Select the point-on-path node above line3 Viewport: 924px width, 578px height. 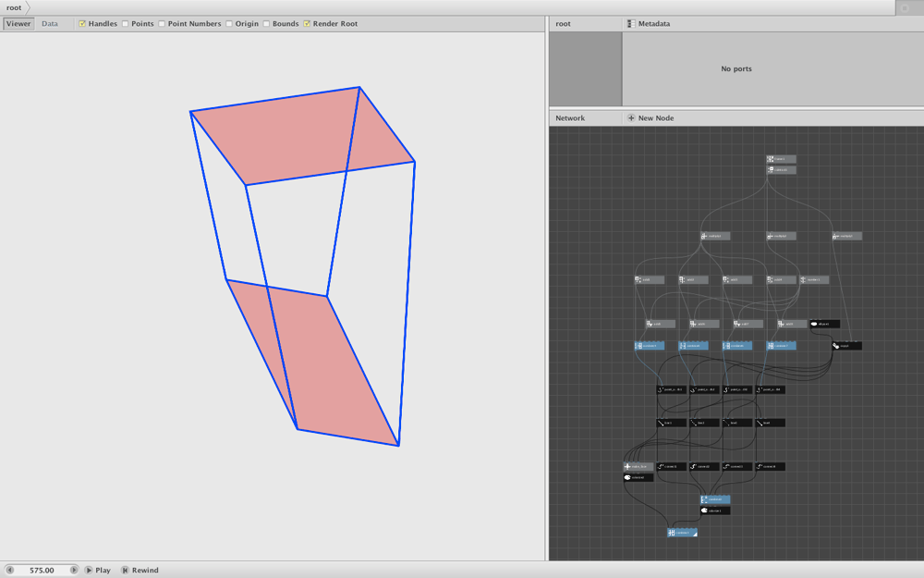(x=737, y=390)
